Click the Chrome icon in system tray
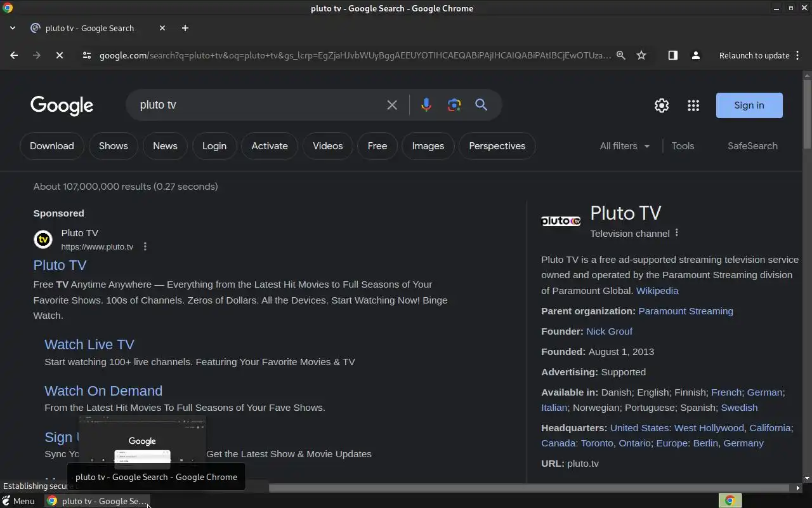 [730, 501]
